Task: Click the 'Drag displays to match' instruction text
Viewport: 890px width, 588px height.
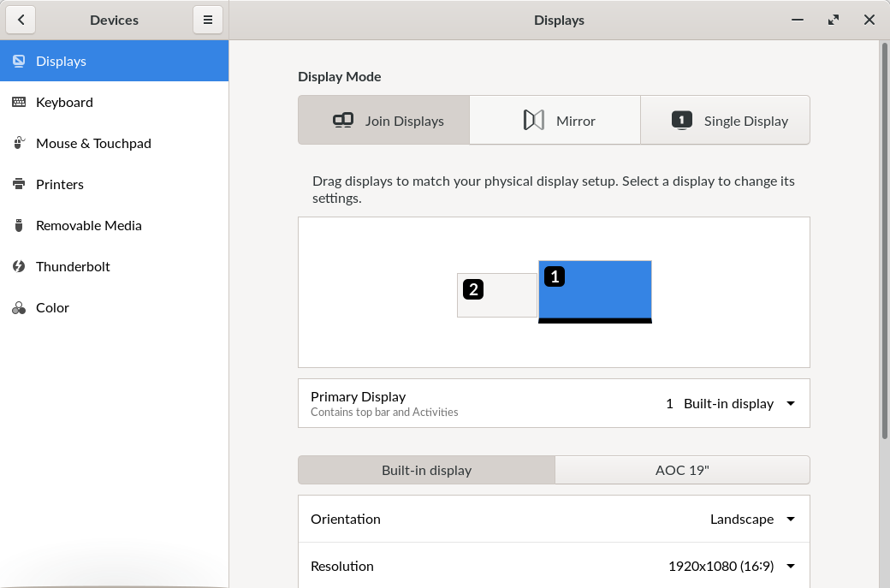Action: (554, 189)
